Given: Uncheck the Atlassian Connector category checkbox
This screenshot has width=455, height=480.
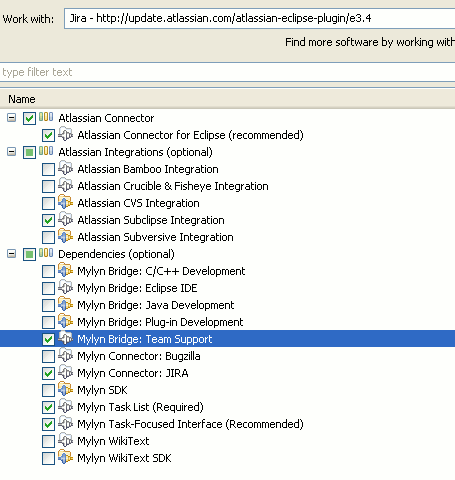Looking at the screenshot, I should pyautogui.click(x=29, y=118).
